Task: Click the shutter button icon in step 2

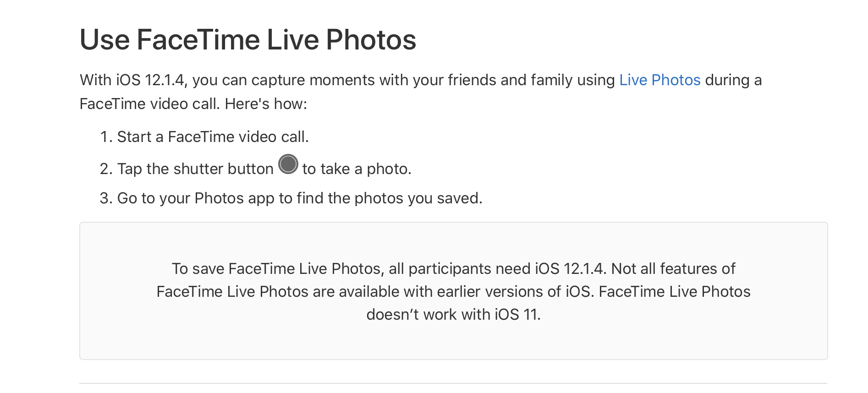Action: [288, 164]
